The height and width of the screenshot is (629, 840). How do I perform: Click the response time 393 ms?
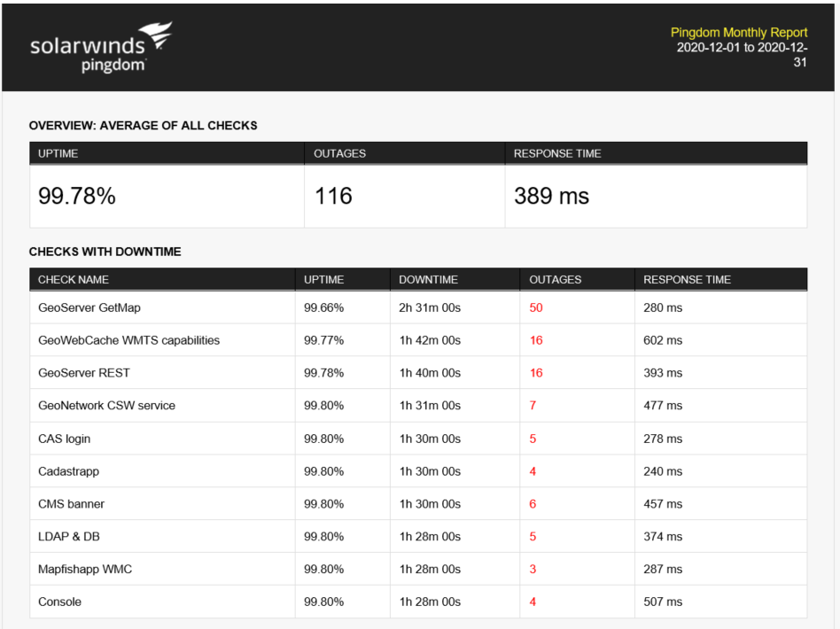pyautogui.click(x=663, y=374)
